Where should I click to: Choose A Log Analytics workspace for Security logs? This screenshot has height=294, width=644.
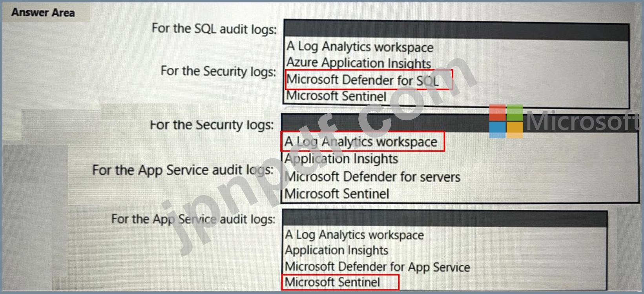tap(361, 142)
